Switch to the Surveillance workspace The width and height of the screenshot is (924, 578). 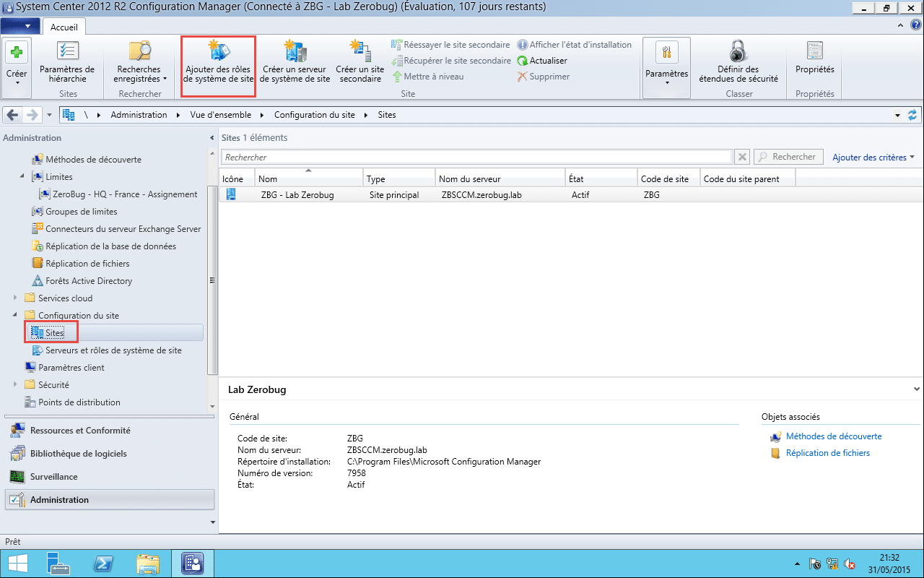tap(53, 477)
